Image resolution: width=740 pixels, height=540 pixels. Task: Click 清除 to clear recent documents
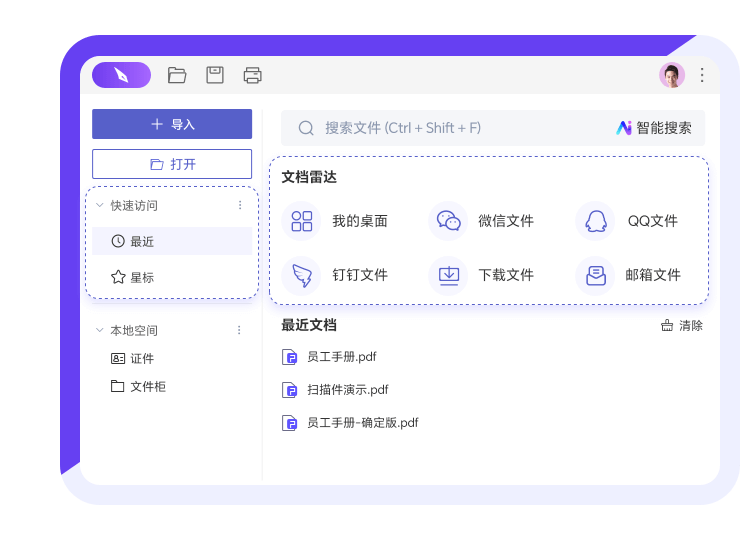click(682, 325)
